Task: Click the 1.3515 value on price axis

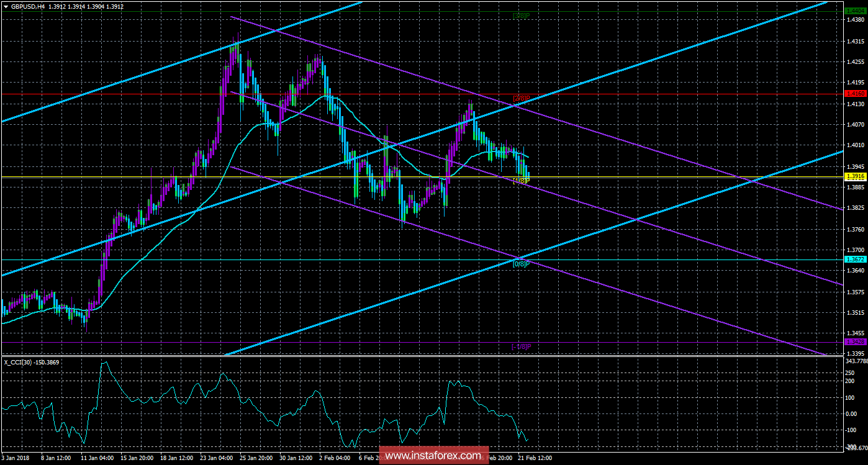Action: point(855,312)
